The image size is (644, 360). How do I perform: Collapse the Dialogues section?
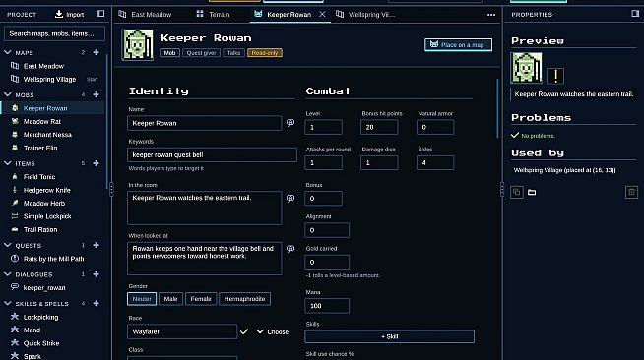[8, 274]
